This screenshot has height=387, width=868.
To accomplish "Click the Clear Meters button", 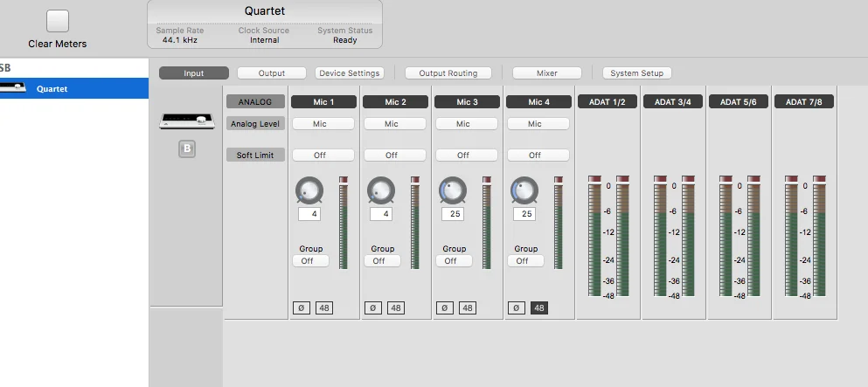I will point(58,21).
